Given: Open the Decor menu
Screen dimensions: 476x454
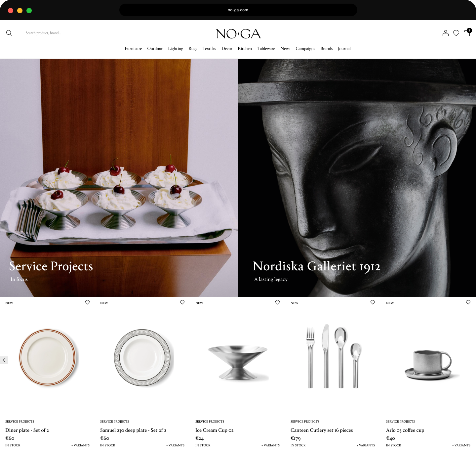Looking at the screenshot, I should click(227, 48).
